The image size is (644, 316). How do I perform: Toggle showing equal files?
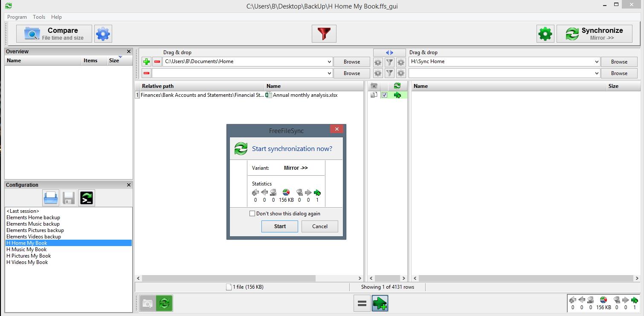coord(362,303)
